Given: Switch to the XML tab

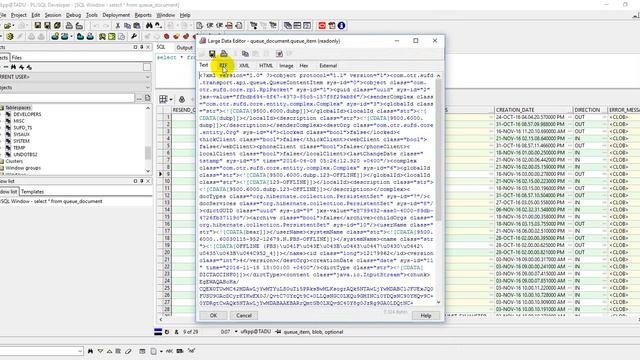Looking at the screenshot, I should click(244, 65).
